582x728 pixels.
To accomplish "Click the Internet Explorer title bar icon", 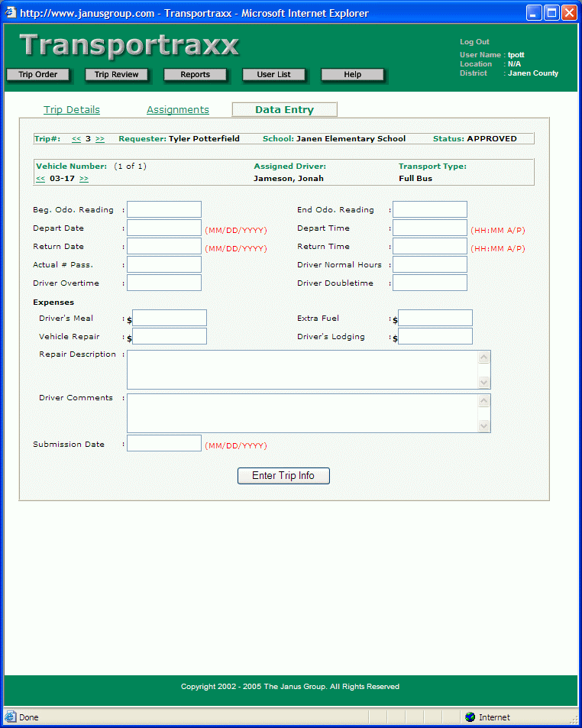I will click(x=10, y=12).
